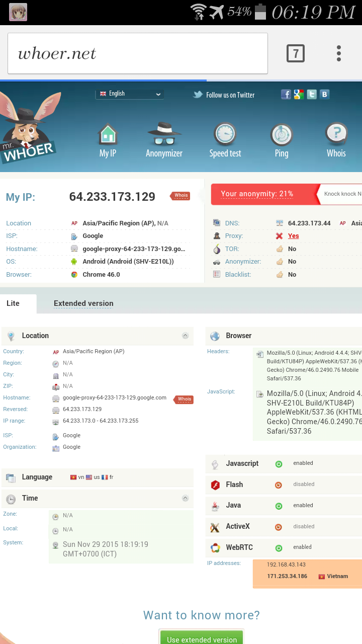
Task: Click the WebRTC colorful icon
Action: point(215,548)
